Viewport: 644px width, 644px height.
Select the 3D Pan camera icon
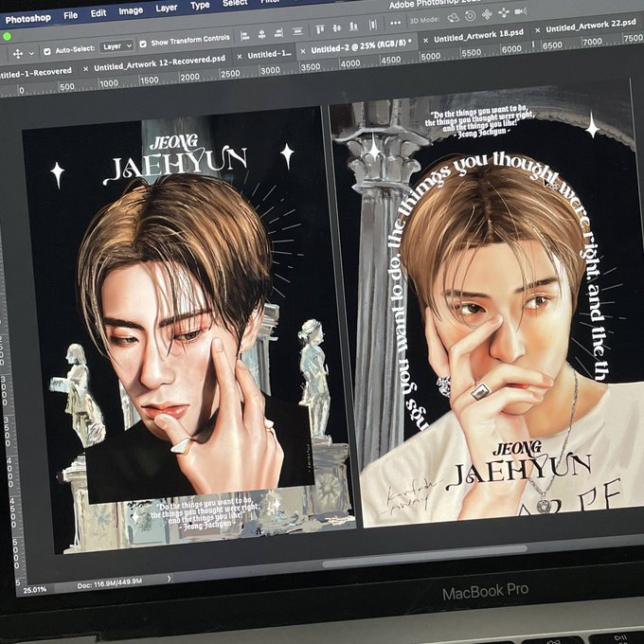click(x=487, y=15)
